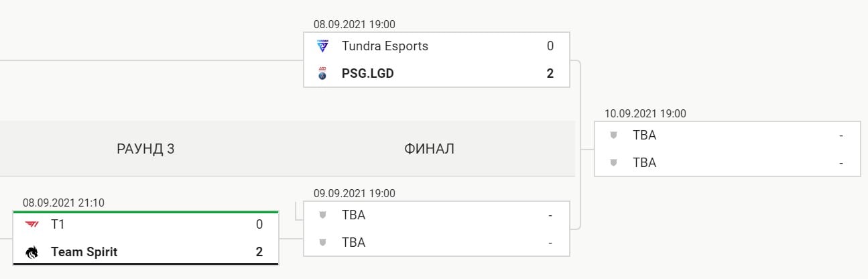This screenshot has height=279, width=868.
Task: Click the Tundra Esports team logo
Action: click(322, 46)
